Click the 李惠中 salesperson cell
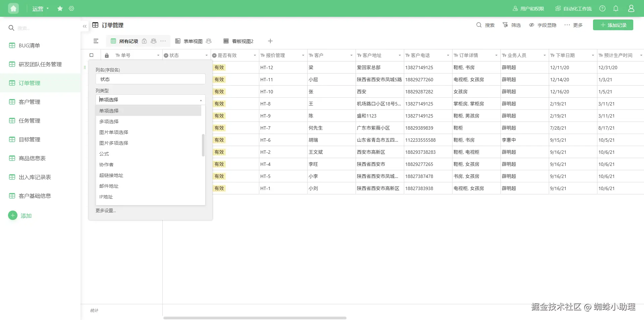Viewport: 644px width, 320px height. 525,140
